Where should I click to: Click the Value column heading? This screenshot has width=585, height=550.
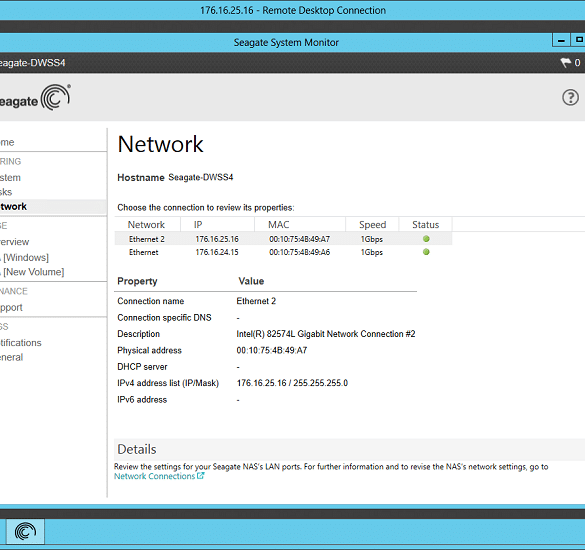click(251, 281)
